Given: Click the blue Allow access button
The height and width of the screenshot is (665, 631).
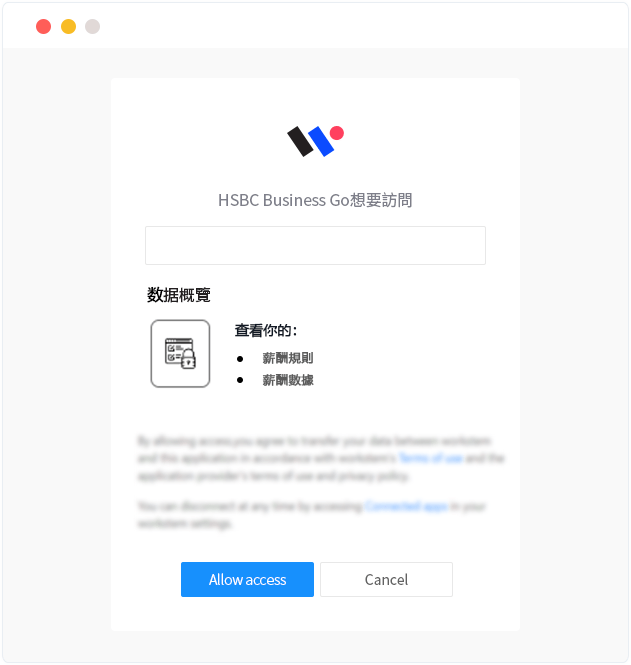Looking at the screenshot, I should click(247, 579).
